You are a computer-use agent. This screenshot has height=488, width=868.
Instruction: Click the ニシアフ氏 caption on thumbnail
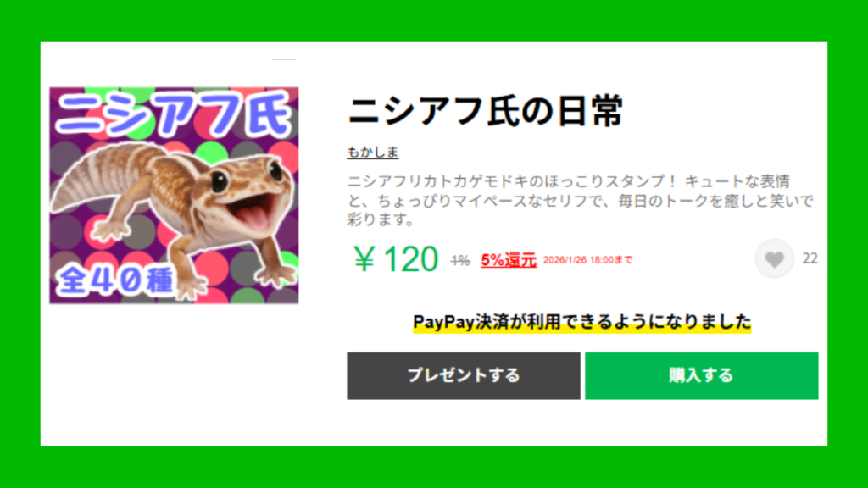click(x=174, y=114)
